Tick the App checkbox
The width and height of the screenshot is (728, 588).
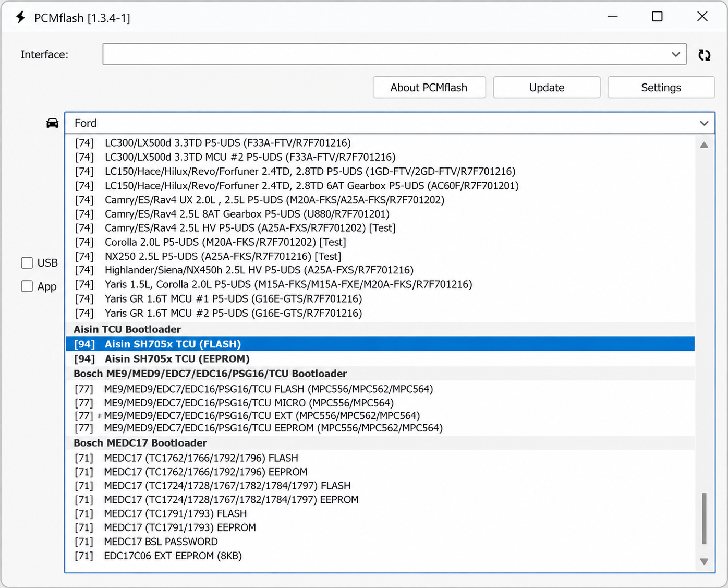coord(27,286)
